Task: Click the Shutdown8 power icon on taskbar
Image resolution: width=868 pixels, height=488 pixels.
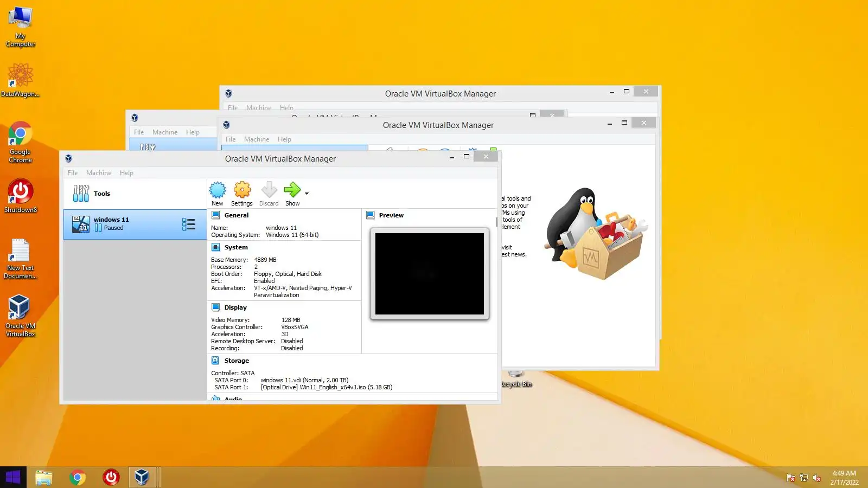Action: click(x=111, y=477)
